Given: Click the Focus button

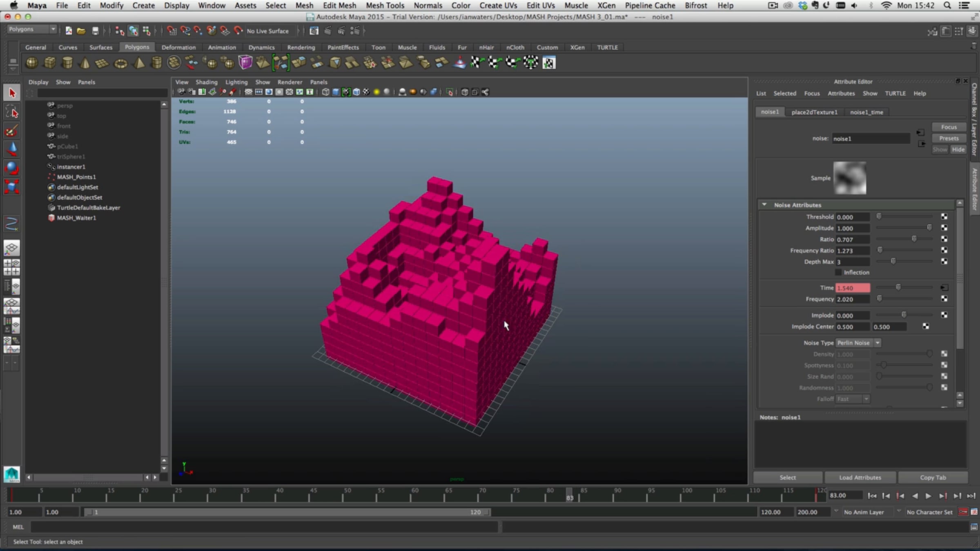Looking at the screenshot, I should point(949,127).
